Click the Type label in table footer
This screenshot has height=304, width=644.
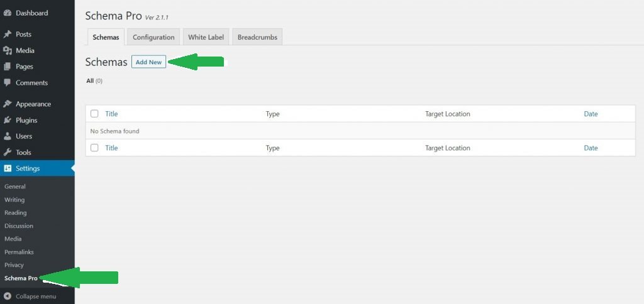coord(273,148)
